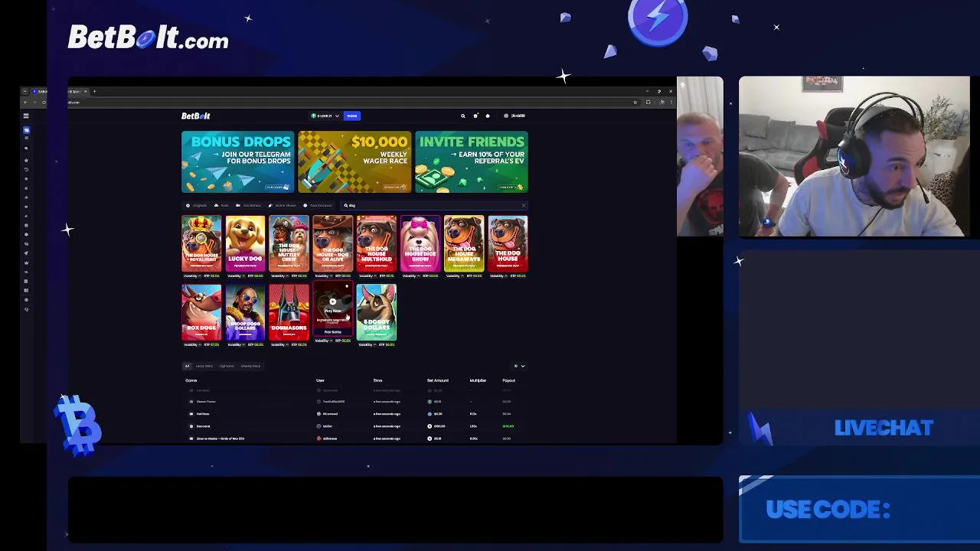
Task: Select the Slots category tab
Action: pyautogui.click(x=221, y=205)
